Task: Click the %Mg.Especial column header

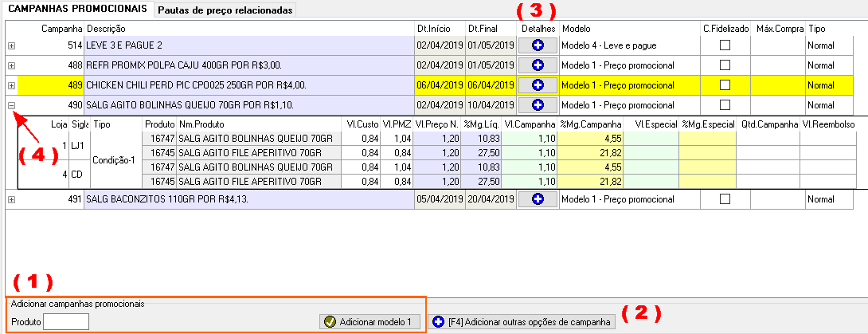Action: [708, 124]
